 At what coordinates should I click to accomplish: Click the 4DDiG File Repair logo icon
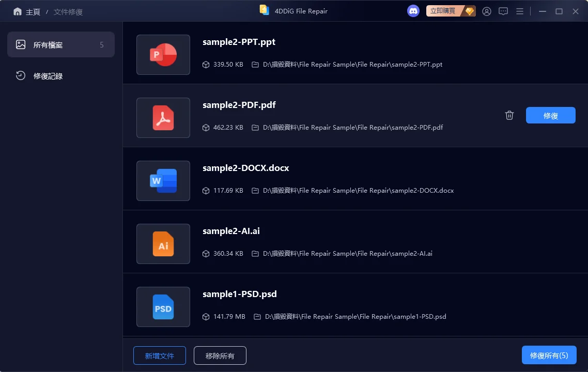click(265, 10)
